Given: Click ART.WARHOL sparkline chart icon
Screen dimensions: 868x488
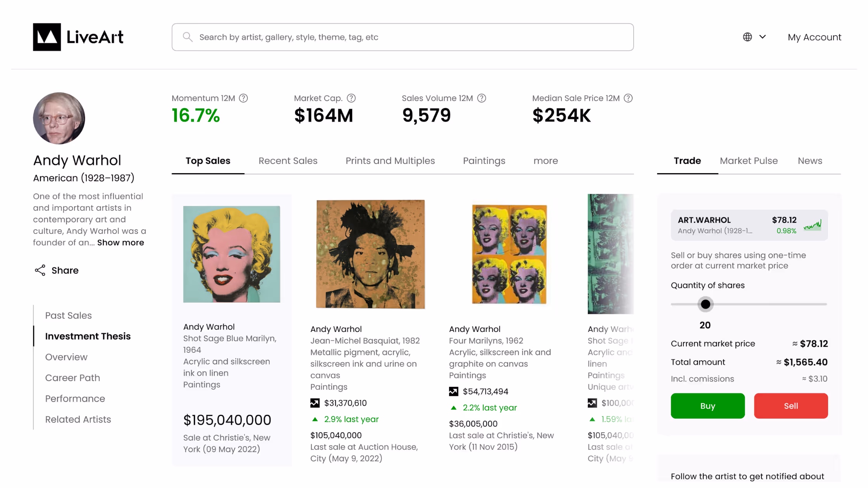Looking at the screenshot, I should (x=812, y=225).
